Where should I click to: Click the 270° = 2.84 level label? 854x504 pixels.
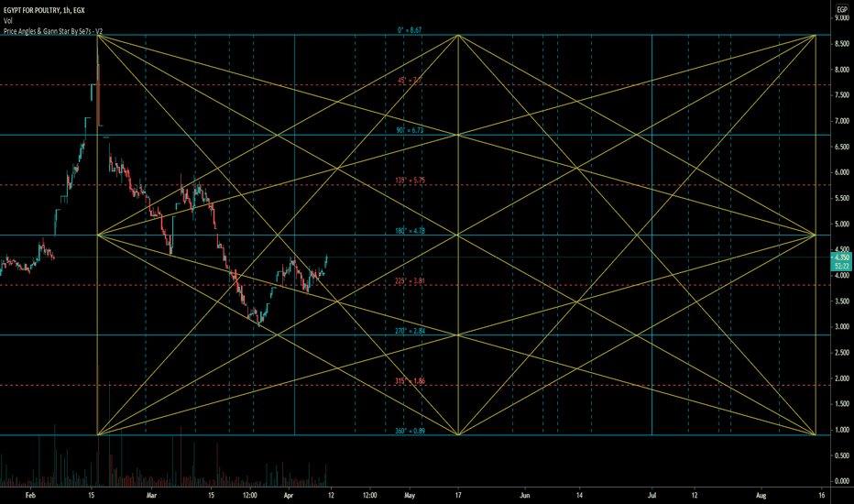click(x=410, y=331)
